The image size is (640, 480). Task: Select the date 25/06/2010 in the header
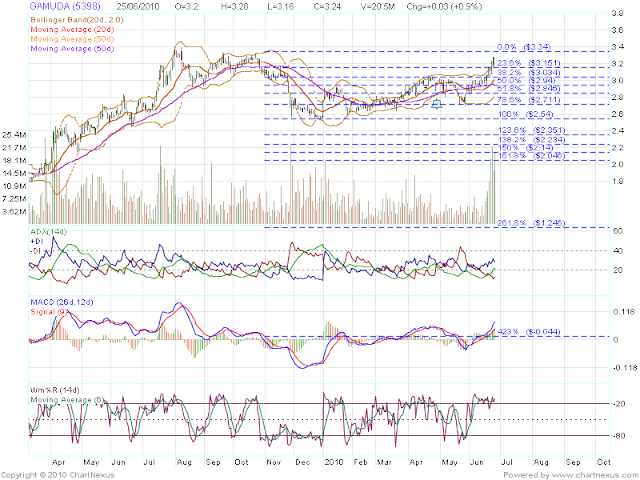point(138,7)
